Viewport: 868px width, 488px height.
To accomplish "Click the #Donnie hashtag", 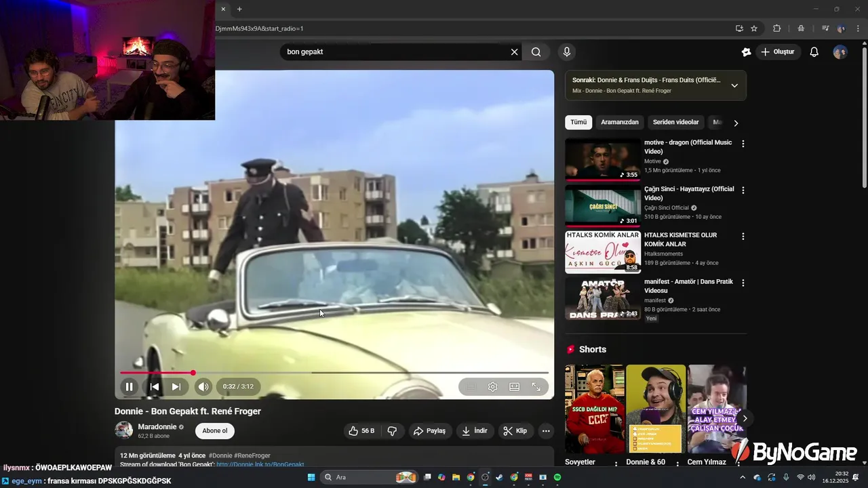I will pos(220,455).
